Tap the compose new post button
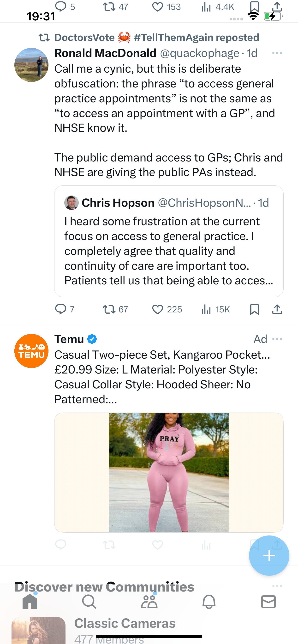This screenshot has width=298, height=644. coord(269,556)
